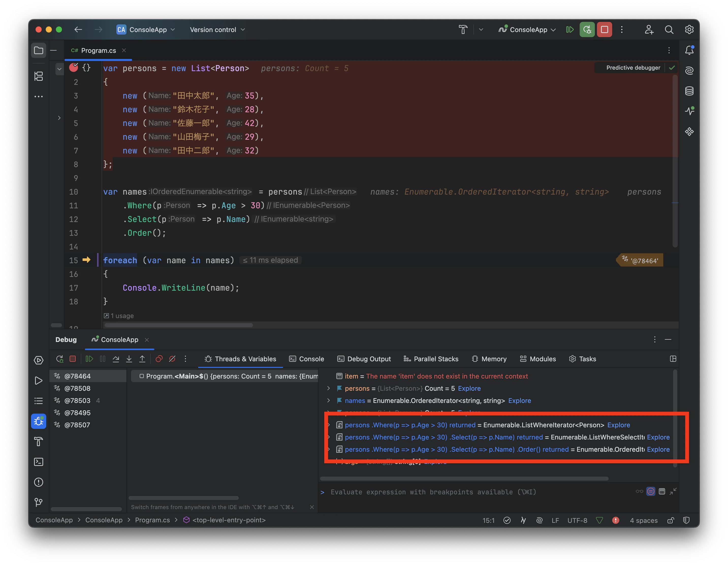Viewport: 728px width, 565px height.
Task: Open the Terminal tool window icon
Action: coord(39,462)
